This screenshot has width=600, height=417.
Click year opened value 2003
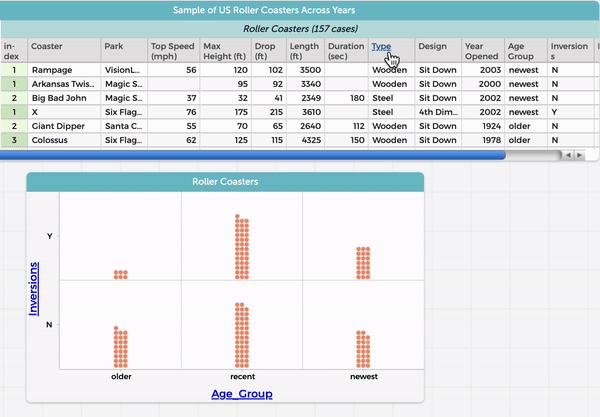pyautogui.click(x=483, y=70)
